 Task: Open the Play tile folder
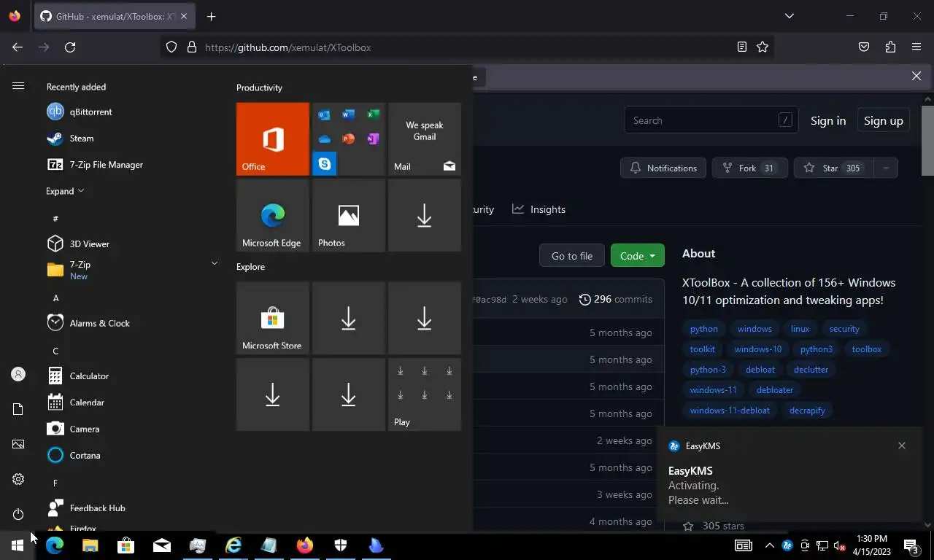(425, 394)
